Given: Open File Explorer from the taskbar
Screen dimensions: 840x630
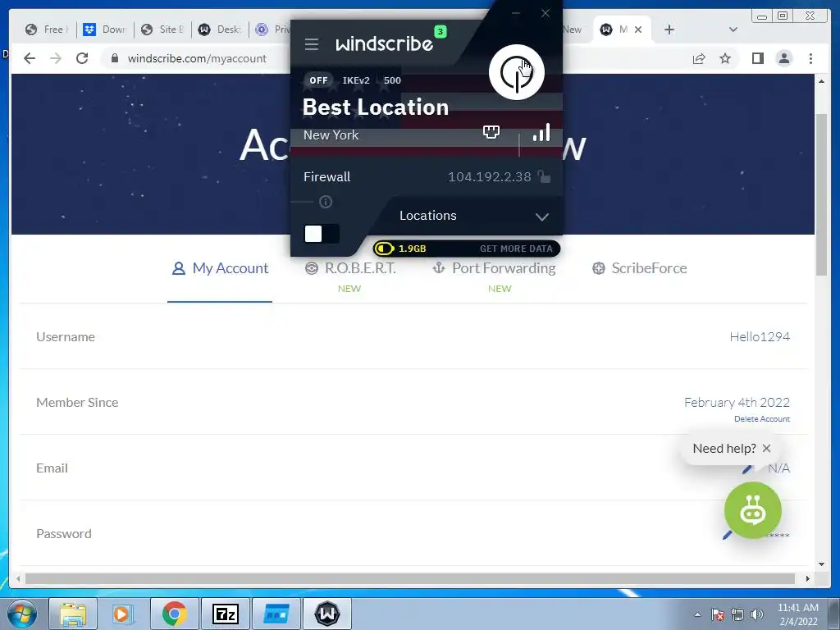Looking at the screenshot, I should [x=73, y=614].
